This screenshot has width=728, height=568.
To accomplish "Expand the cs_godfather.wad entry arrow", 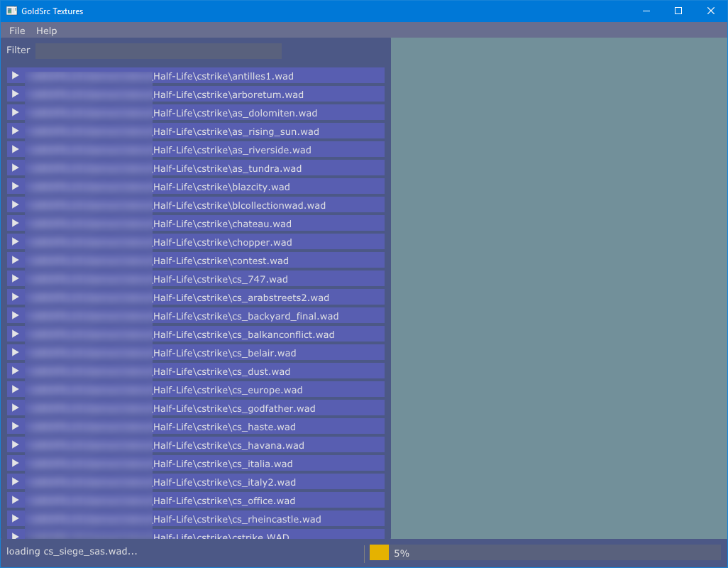I will coord(16,408).
